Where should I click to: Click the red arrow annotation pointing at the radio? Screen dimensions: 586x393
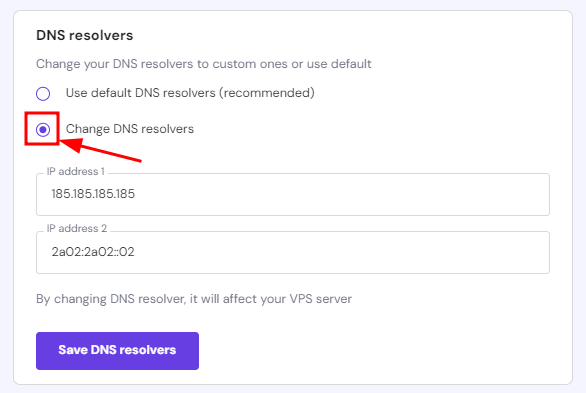click(101, 150)
